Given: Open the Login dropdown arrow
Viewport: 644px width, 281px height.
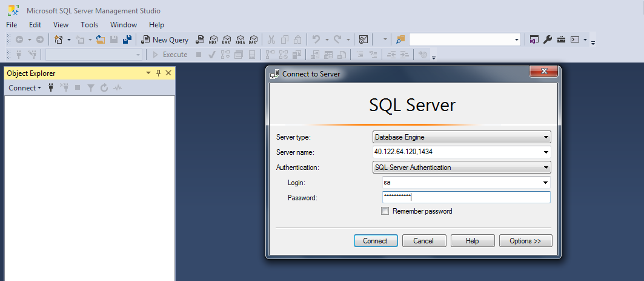Looking at the screenshot, I should point(545,182).
